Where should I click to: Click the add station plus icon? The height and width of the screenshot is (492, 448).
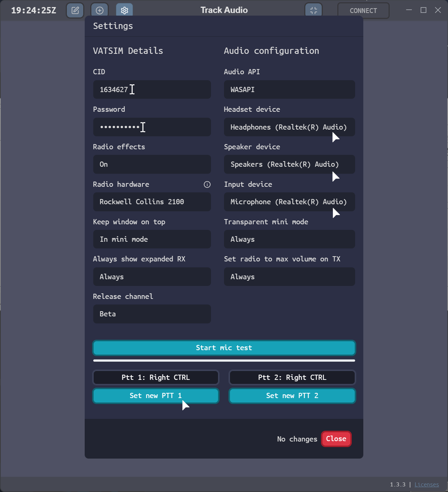click(100, 10)
